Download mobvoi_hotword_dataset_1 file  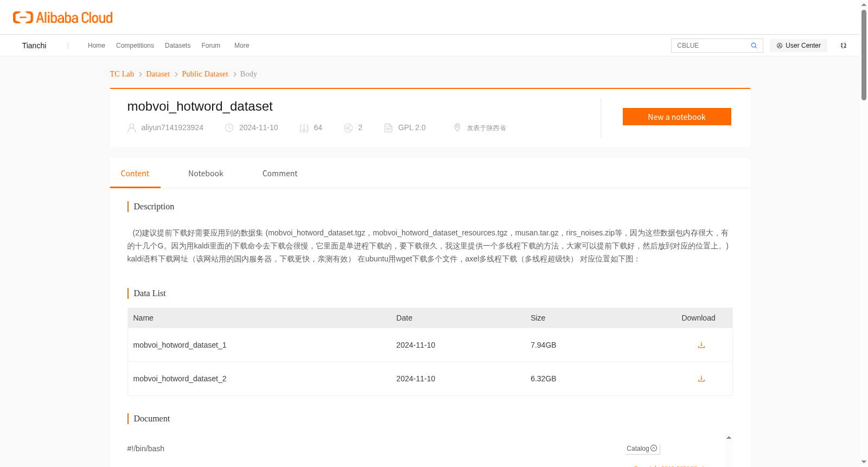point(701,345)
